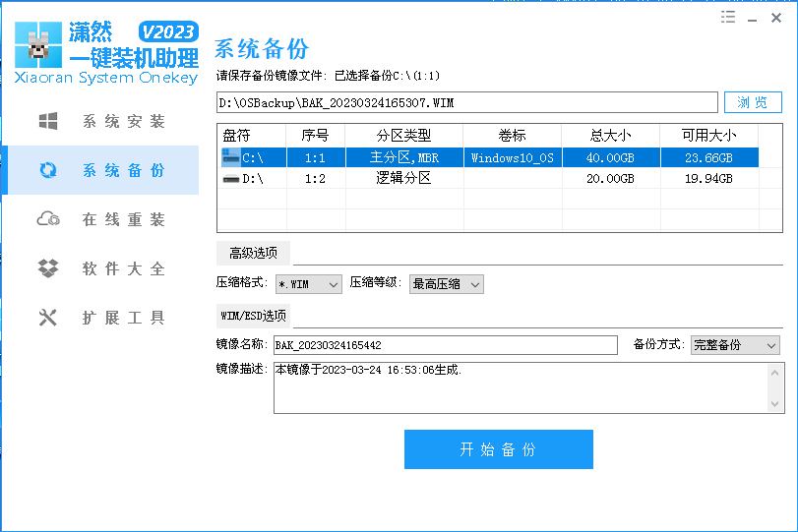
Task: Click the box icon for 软件大全
Action: pos(47,268)
